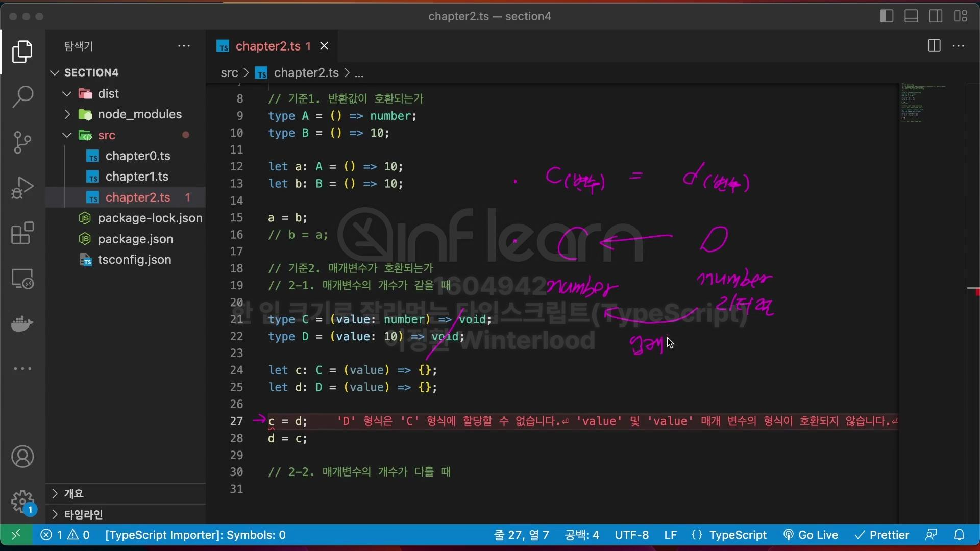This screenshot has height=551, width=980.
Task: Open the Remote Explorer view
Action: pyautogui.click(x=22, y=279)
